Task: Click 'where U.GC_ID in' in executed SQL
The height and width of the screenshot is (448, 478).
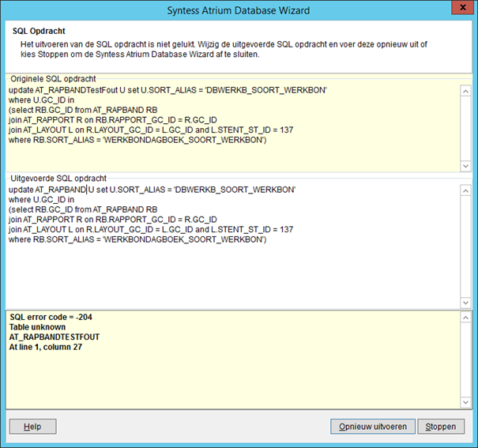Action: click(41, 200)
